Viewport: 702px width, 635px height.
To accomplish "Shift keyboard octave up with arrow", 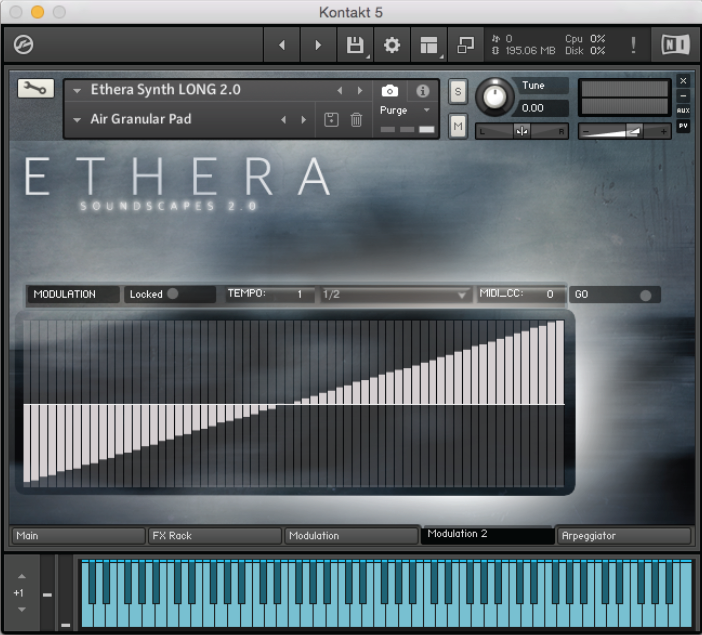I will (21, 576).
